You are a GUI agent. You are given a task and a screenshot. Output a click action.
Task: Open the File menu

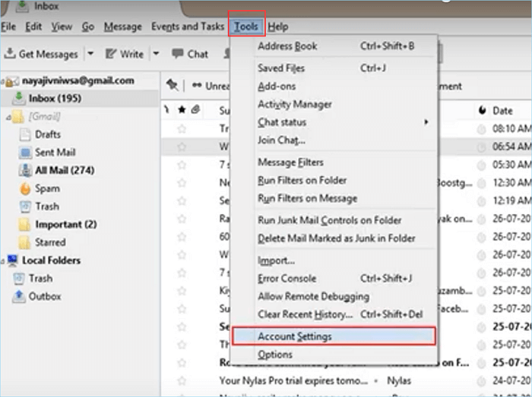(x=8, y=27)
